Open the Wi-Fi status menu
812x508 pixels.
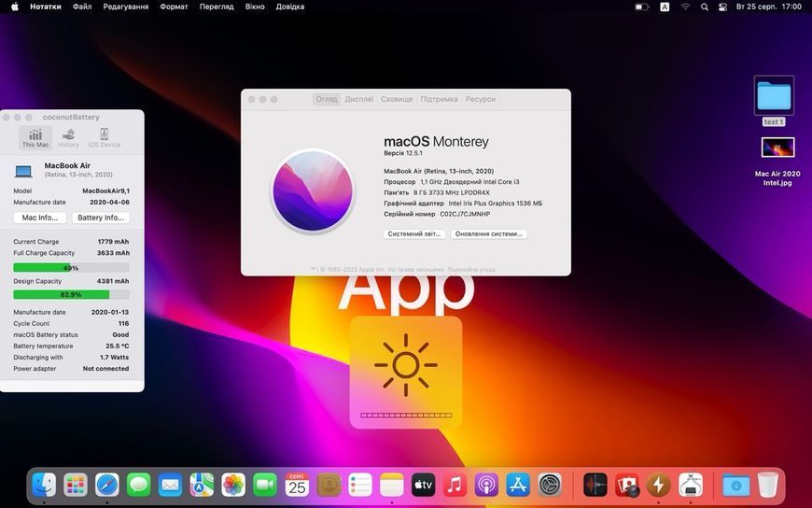click(x=686, y=7)
